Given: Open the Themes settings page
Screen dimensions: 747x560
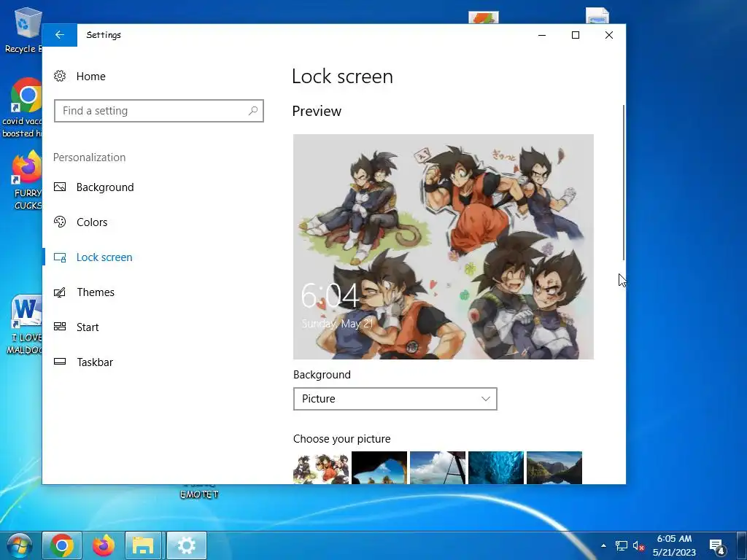Looking at the screenshot, I should [96, 292].
